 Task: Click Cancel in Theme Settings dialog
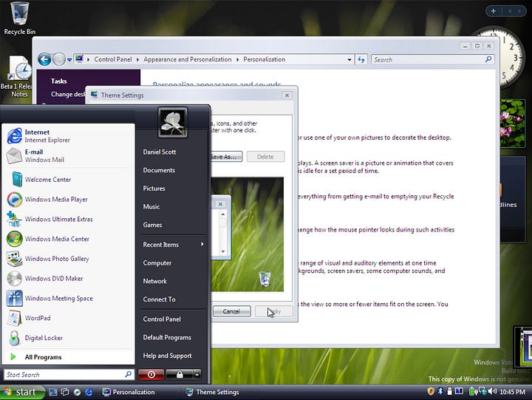click(x=232, y=311)
